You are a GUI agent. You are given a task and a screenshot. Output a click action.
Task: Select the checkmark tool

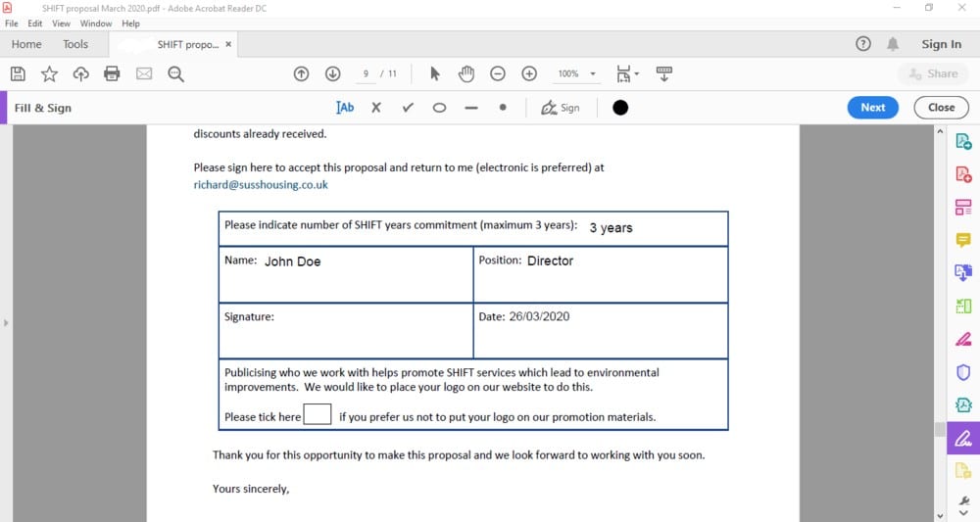408,108
